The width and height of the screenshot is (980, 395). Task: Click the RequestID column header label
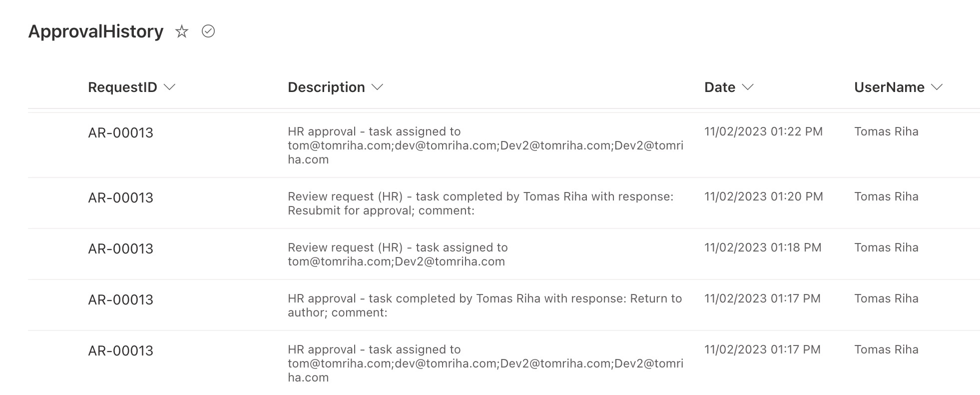point(122,87)
